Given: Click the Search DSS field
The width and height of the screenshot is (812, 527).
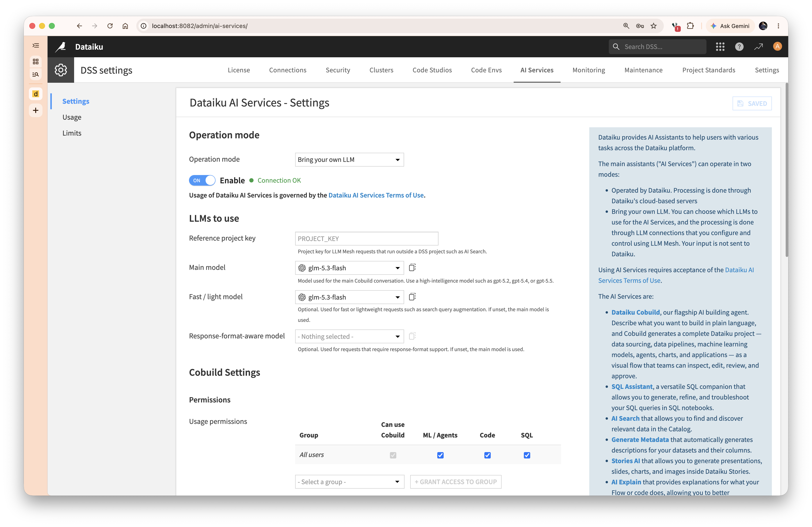Looking at the screenshot, I should click(657, 47).
